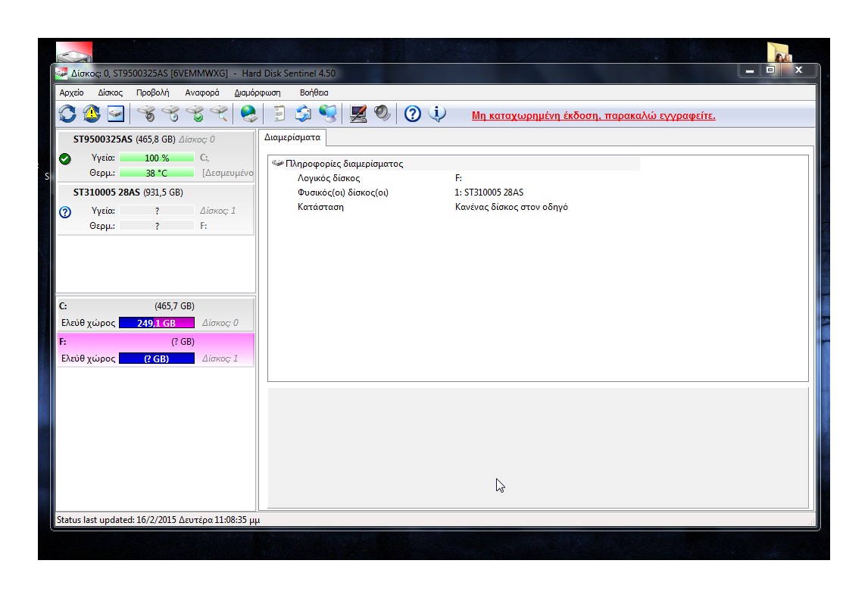Open the Αναφορά menu

pos(202,92)
